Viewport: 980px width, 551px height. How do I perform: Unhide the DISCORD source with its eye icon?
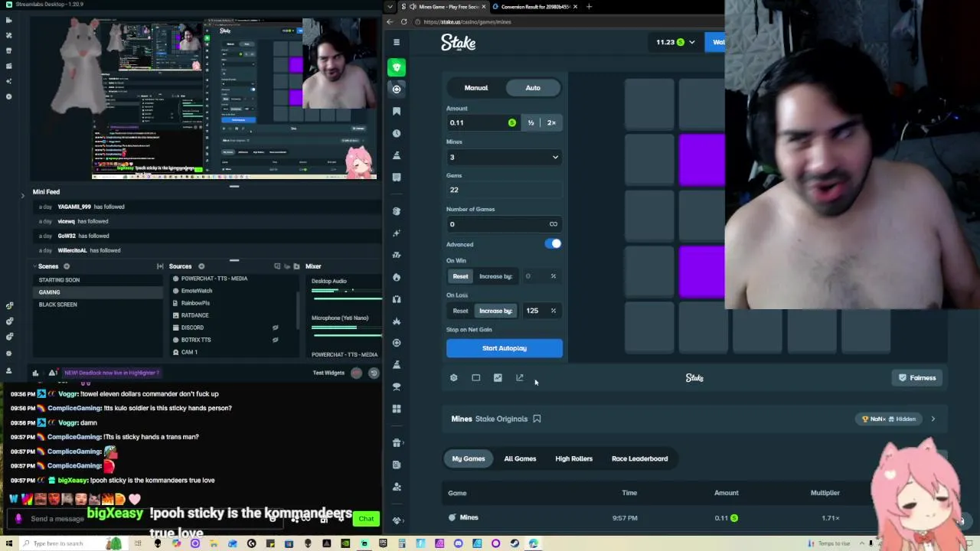[x=275, y=328]
